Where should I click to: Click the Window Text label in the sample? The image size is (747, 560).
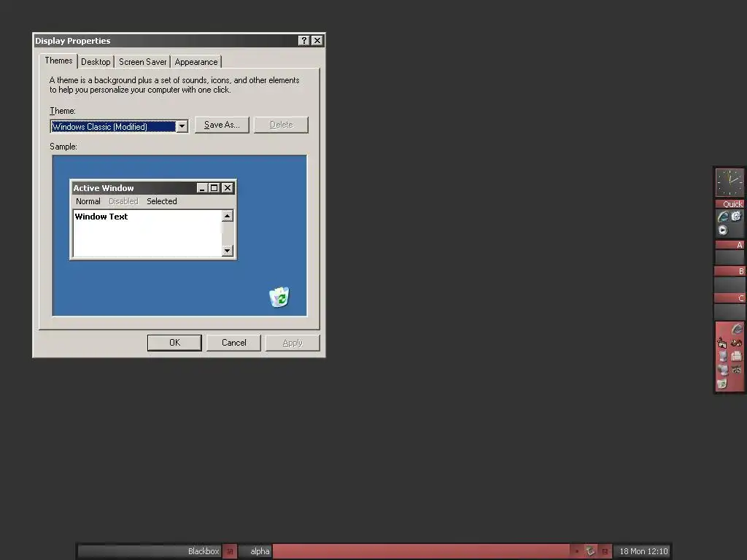point(101,217)
